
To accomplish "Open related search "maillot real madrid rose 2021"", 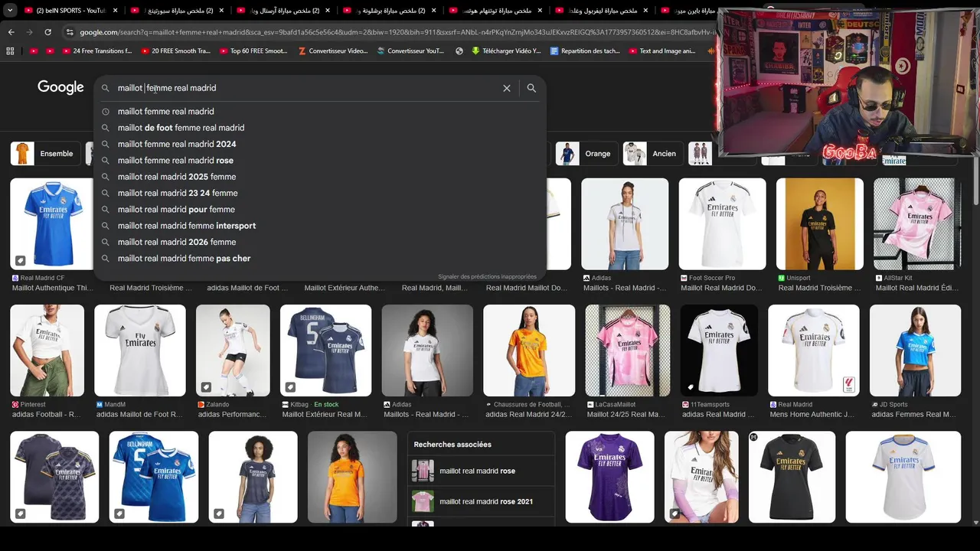I will pyautogui.click(x=481, y=501).
